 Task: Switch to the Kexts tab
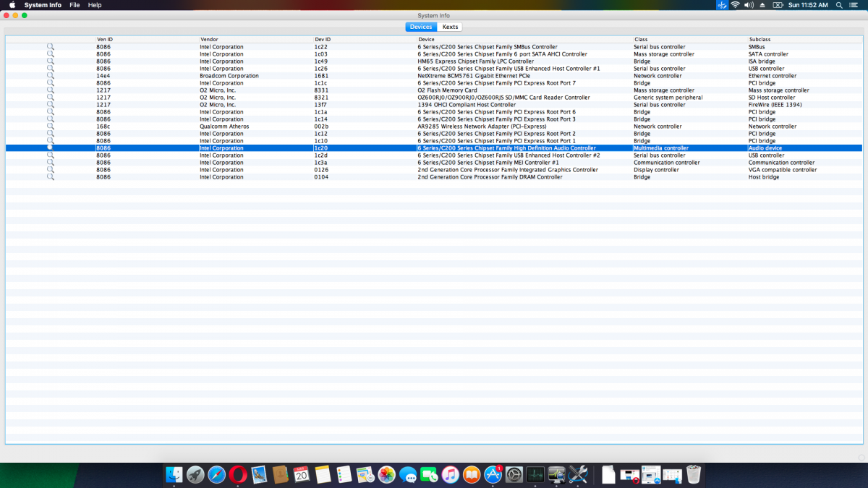coord(451,27)
